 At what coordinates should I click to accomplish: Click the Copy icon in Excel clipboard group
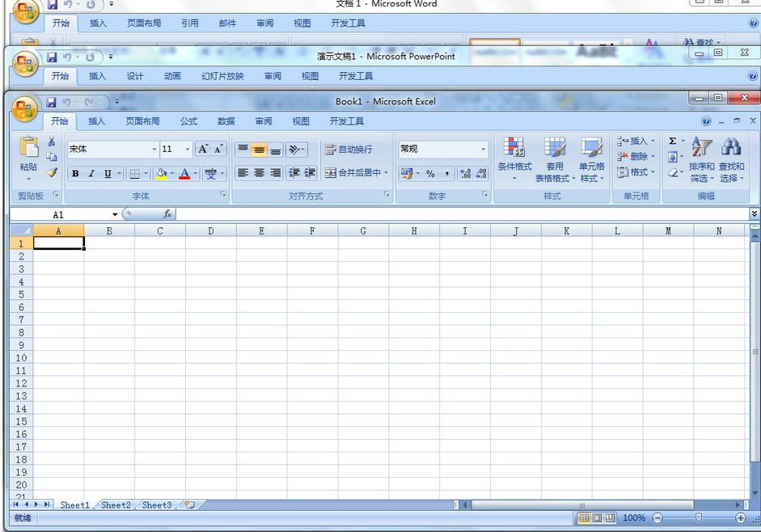coord(52,156)
